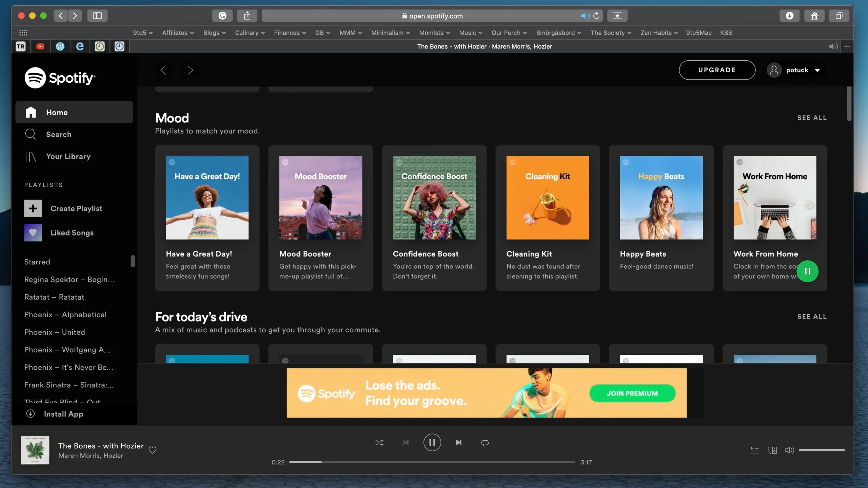Toggle repeat mode
Image resolution: width=868 pixels, height=488 pixels.
click(485, 442)
